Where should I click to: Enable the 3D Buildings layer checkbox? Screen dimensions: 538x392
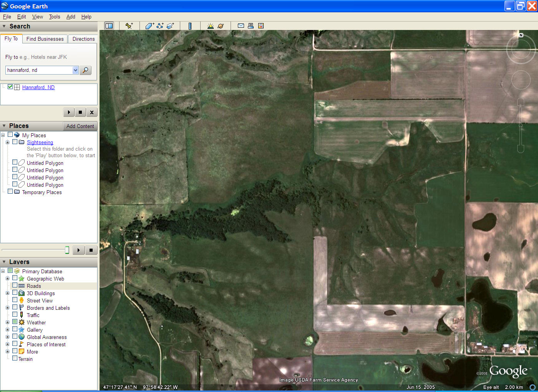coord(15,292)
